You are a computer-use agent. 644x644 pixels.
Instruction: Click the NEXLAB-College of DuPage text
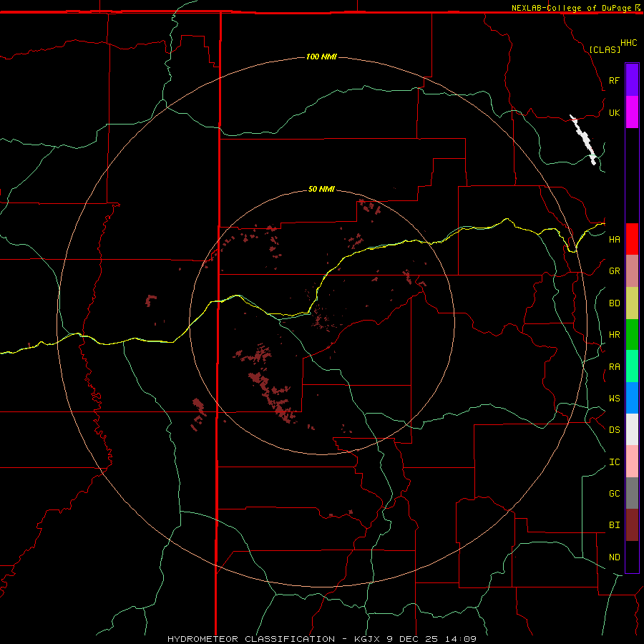(x=571, y=8)
